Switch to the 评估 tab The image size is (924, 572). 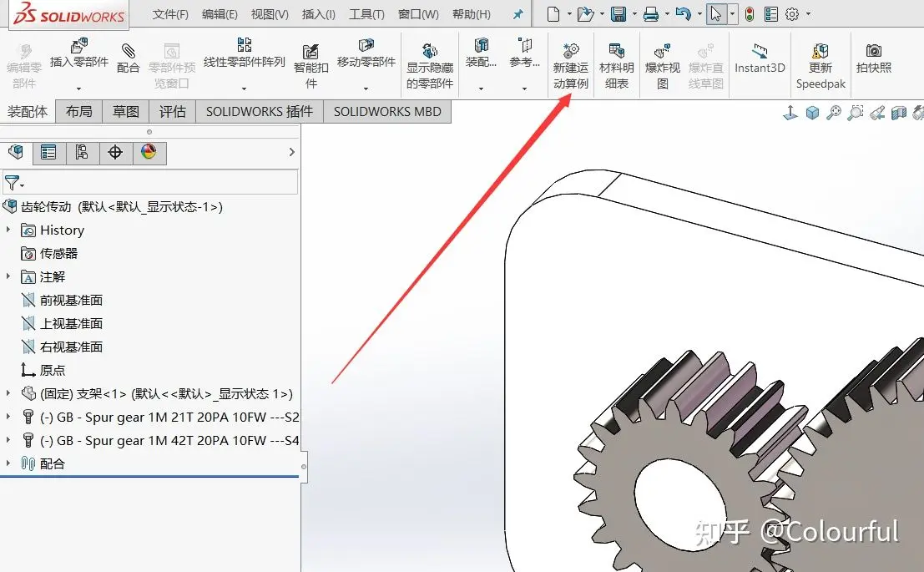tap(173, 111)
